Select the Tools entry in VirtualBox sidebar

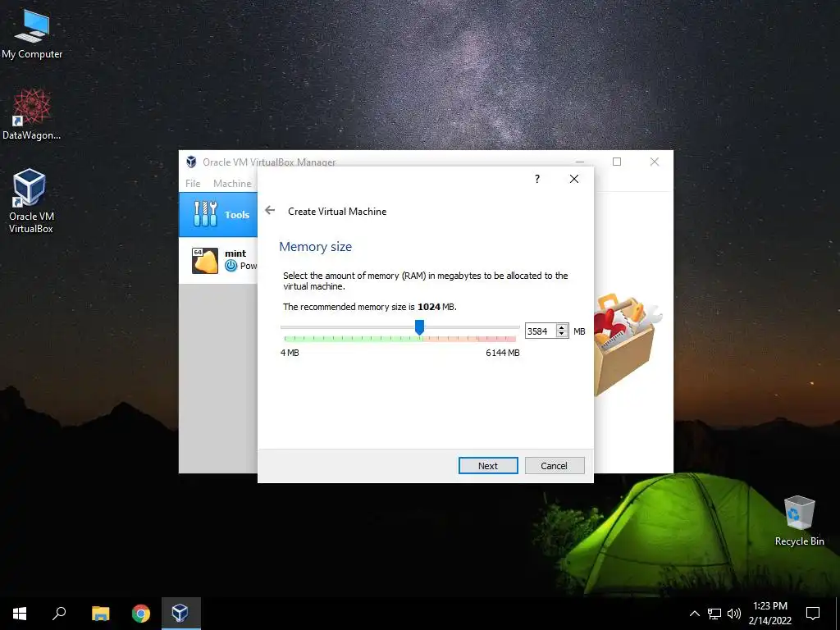pyautogui.click(x=218, y=214)
